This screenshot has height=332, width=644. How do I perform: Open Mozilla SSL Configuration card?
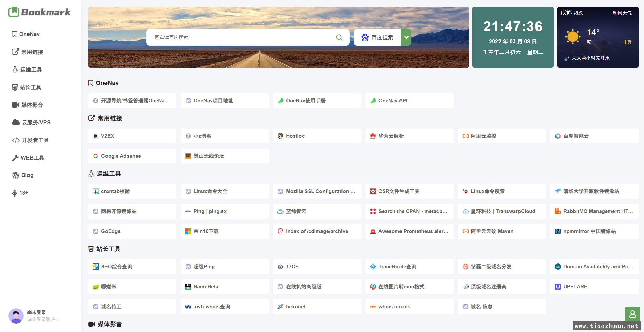tap(317, 191)
